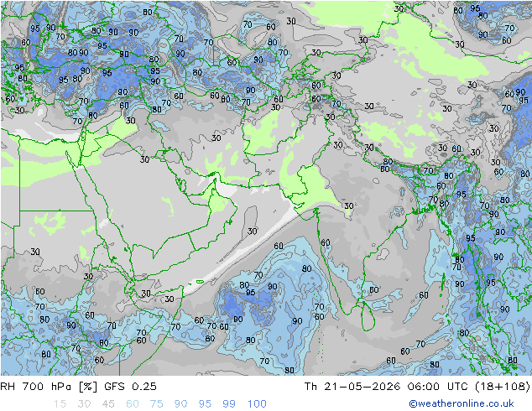Viewport: 532px width, 411px height.
Task: Choose the 60 percent legend color
Action: [x=133, y=404]
